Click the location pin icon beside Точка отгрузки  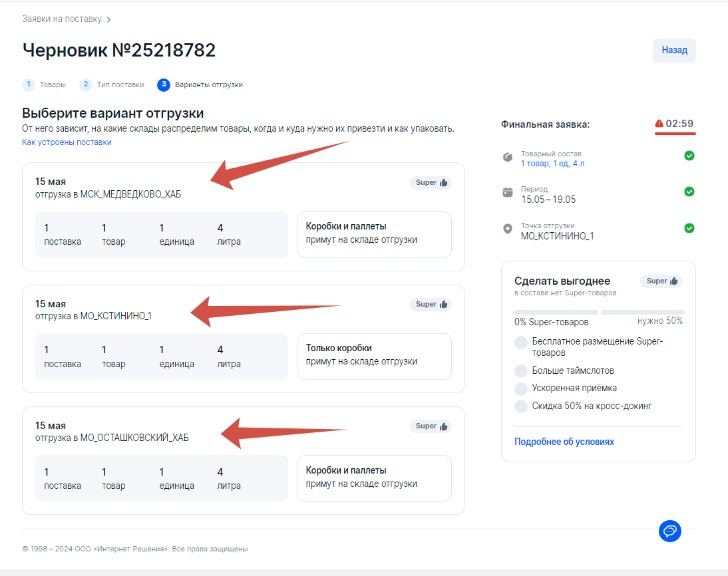coord(508,229)
